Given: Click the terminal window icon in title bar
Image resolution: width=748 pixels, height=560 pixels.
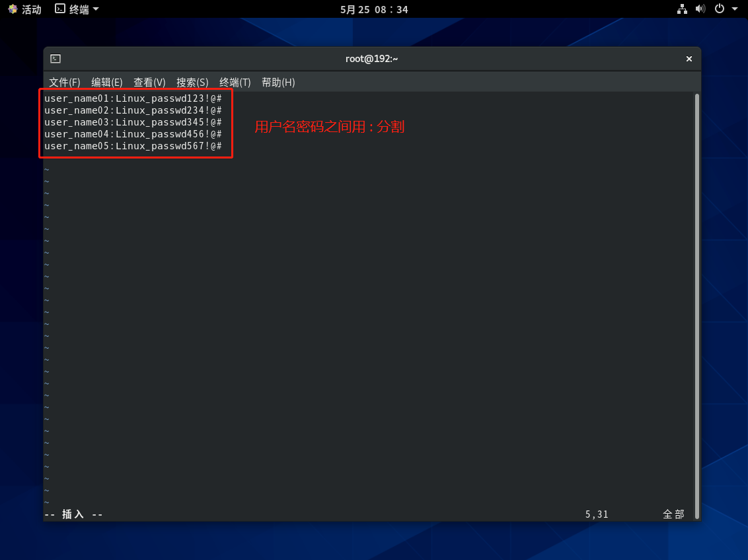Looking at the screenshot, I should 56,59.
